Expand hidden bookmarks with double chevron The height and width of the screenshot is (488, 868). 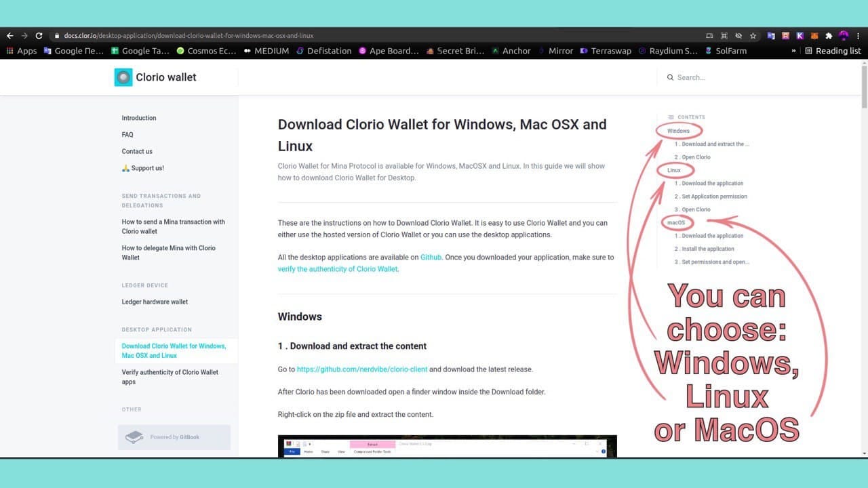click(793, 51)
